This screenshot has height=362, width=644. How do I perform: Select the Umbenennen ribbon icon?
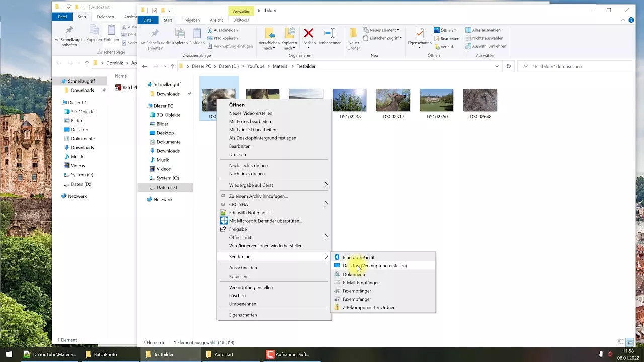[x=330, y=35]
